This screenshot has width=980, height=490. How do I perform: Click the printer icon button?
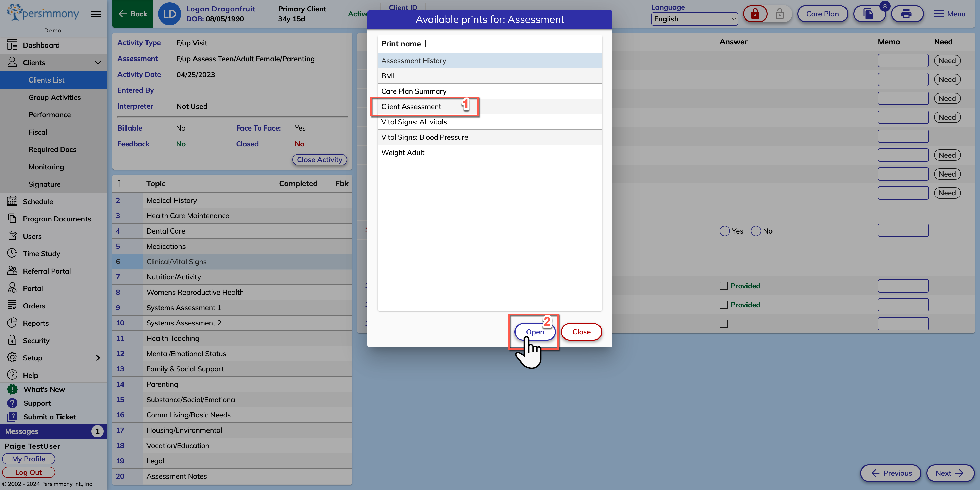[x=906, y=14]
